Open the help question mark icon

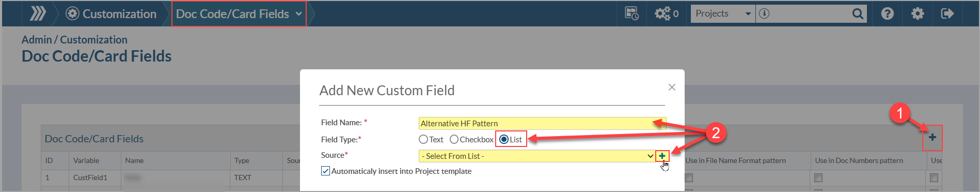click(x=887, y=13)
